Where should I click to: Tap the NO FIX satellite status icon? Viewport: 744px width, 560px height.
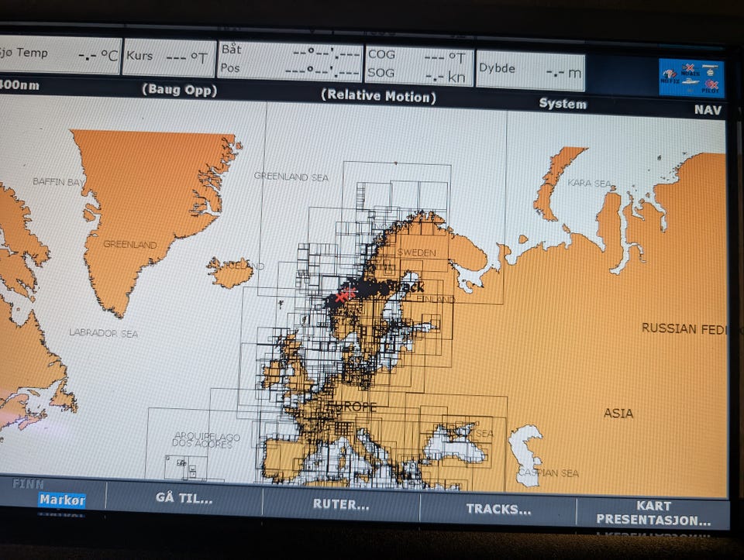tap(670, 77)
